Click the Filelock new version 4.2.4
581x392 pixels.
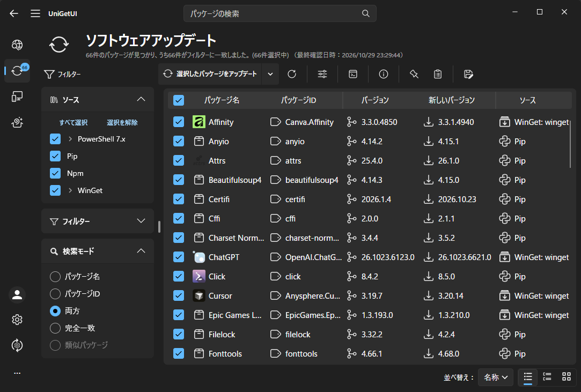tap(446, 334)
